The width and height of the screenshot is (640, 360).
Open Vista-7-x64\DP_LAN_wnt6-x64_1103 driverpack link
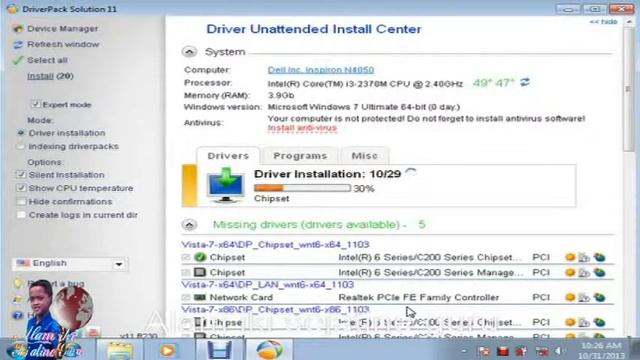coord(268,284)
